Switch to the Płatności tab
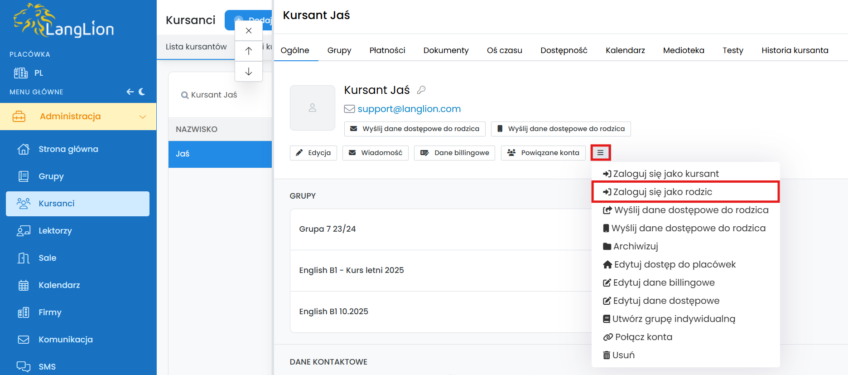 (387, 50)
